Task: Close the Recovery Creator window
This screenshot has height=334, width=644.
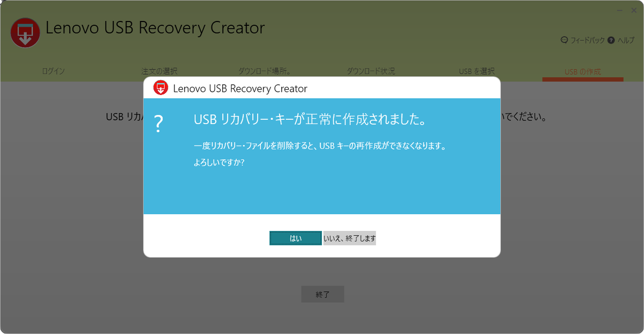Action: click(x=634, y=10)
